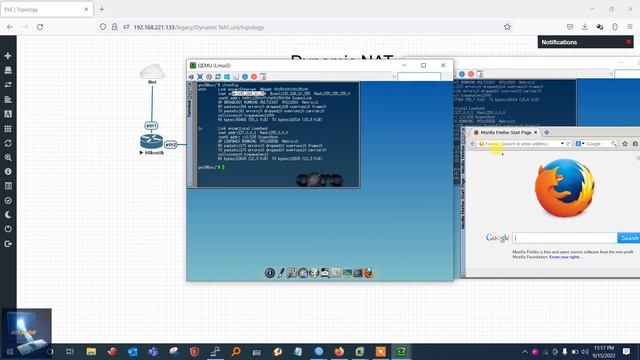Open Lab details in EVE sidebar

coord(8,186)
